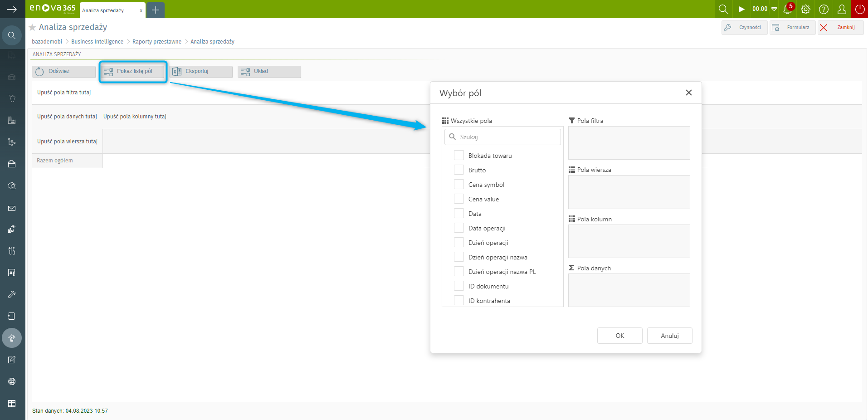Open the Układ layout menu

(x=269, y=72)
